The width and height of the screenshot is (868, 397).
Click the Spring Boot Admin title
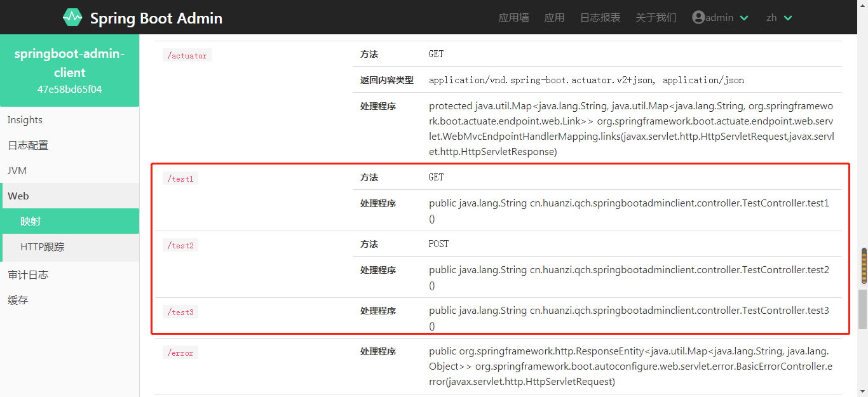[156, 18]
